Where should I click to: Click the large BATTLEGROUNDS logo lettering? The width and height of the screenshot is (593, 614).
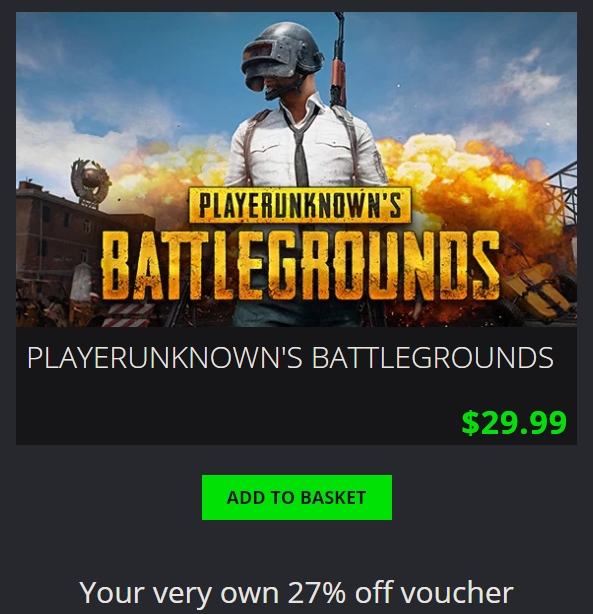point(300,266)
